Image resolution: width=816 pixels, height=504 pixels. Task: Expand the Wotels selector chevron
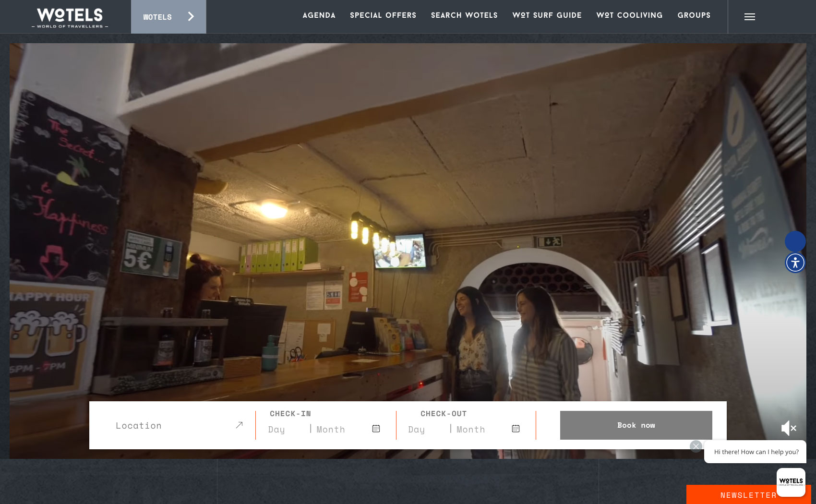coord(191,17)
